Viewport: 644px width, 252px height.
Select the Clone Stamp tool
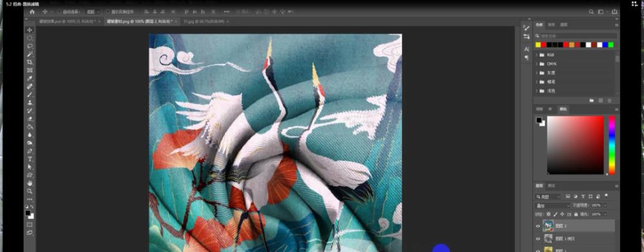30,102
